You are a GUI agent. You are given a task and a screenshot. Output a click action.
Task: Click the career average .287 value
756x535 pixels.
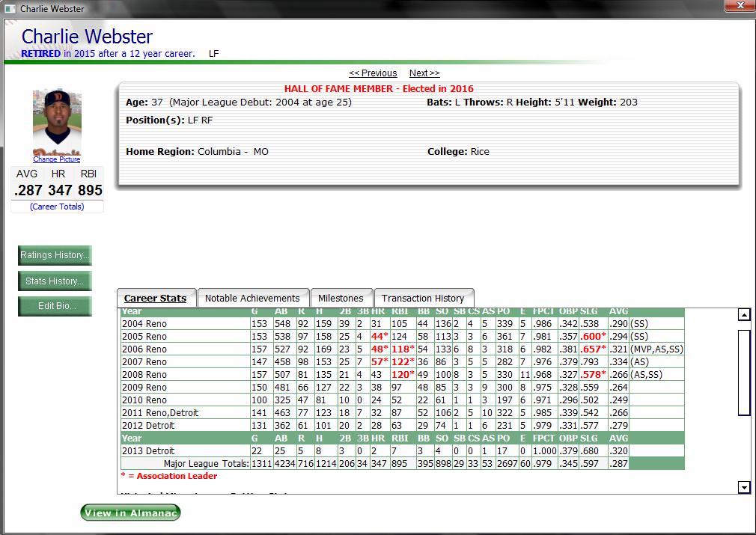tap(28, 190)
